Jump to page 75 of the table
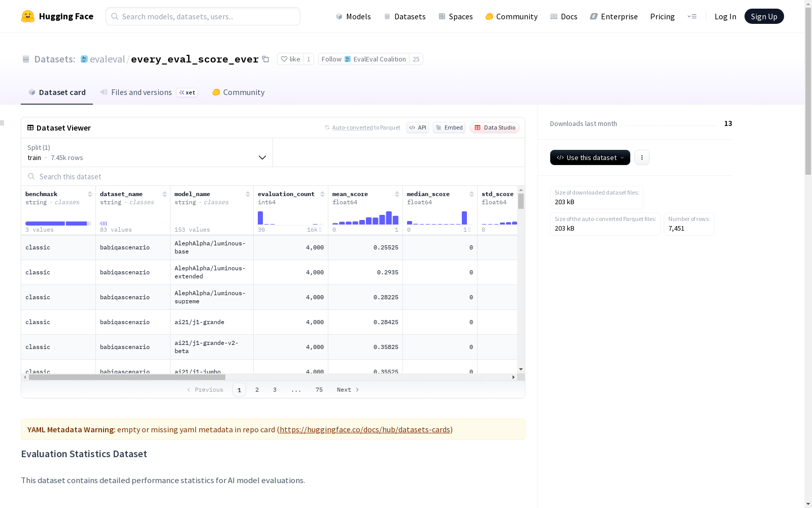This screenshot has height=508, width=812. (319, 390)
